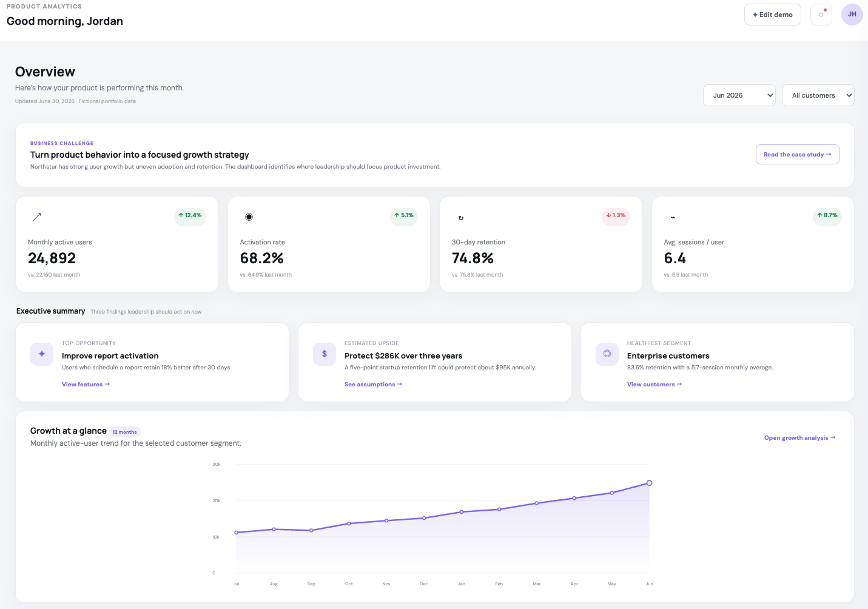Click the Executive summary heading
868x609 pixels.
coord(51,311)
